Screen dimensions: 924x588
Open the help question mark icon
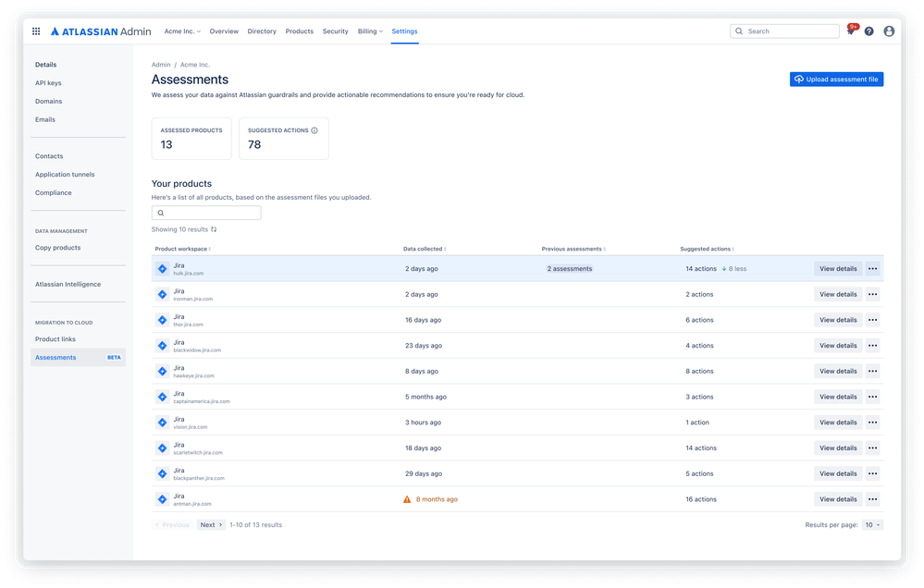pos(869,31)
